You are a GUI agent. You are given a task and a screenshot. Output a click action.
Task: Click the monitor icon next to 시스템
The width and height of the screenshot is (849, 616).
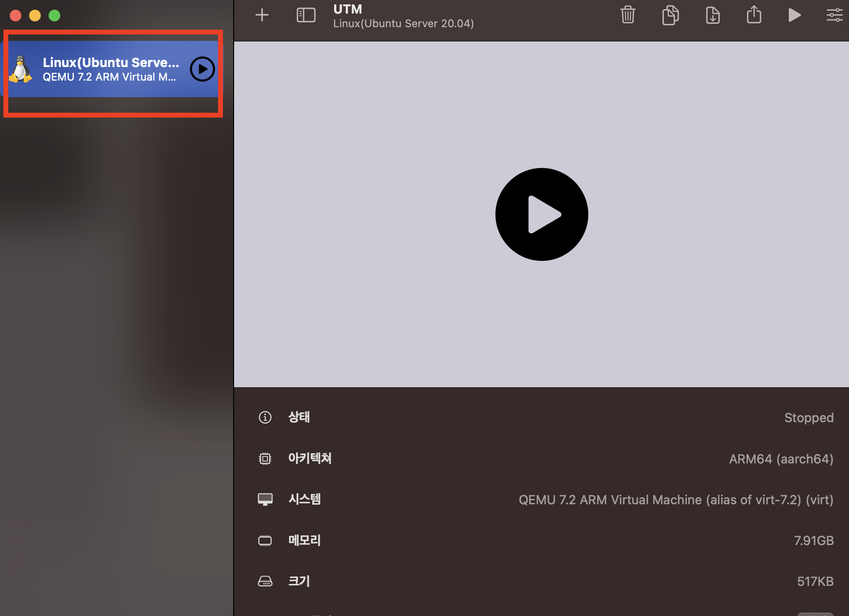(265, 499)
